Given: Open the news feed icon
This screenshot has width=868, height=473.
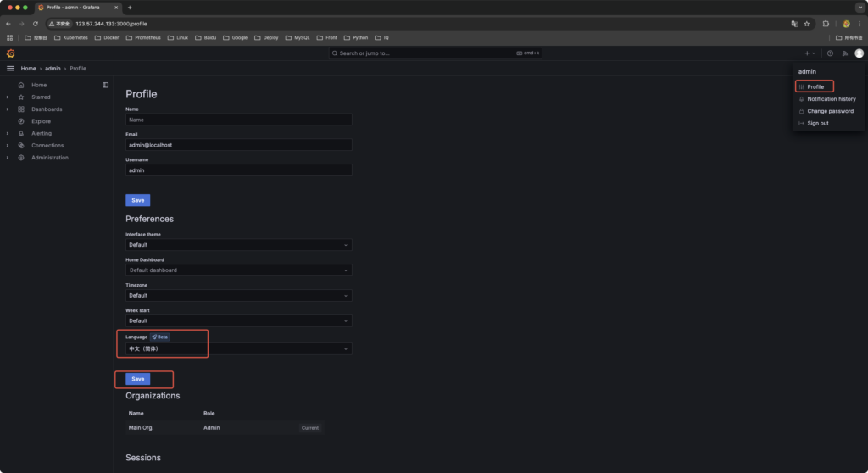Looking at the screenshot, I should [x=844, y=53].
